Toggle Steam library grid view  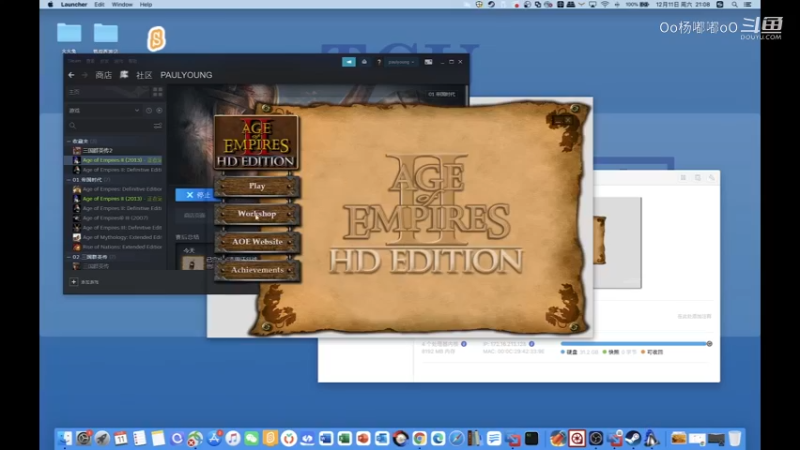click(158, 92)
